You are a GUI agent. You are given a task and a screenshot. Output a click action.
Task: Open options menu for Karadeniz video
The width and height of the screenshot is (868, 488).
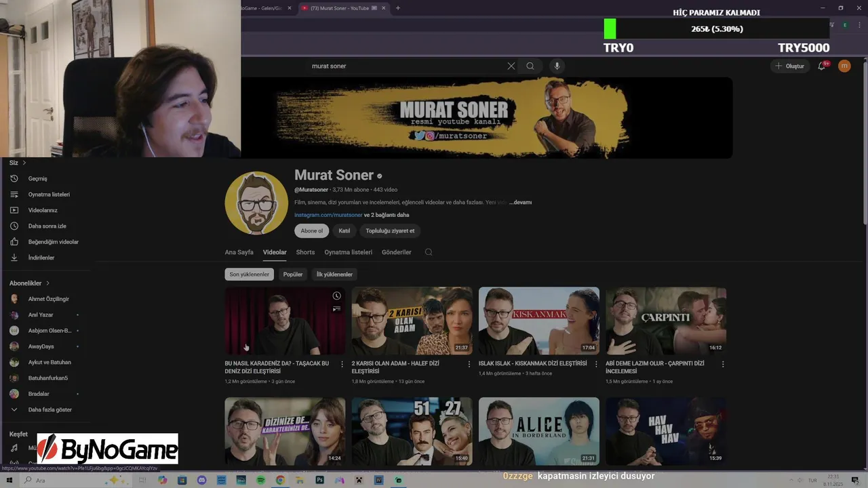(x=342, y=364)
